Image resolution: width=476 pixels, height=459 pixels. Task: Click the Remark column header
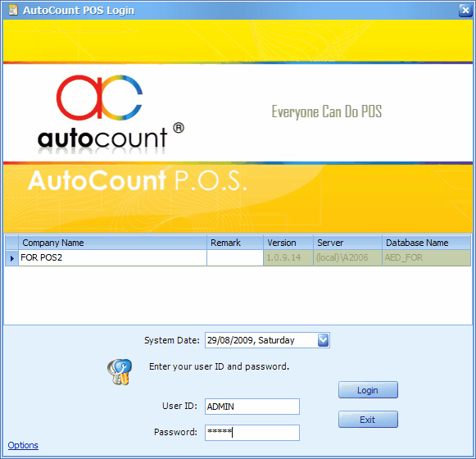pos(235,243)
